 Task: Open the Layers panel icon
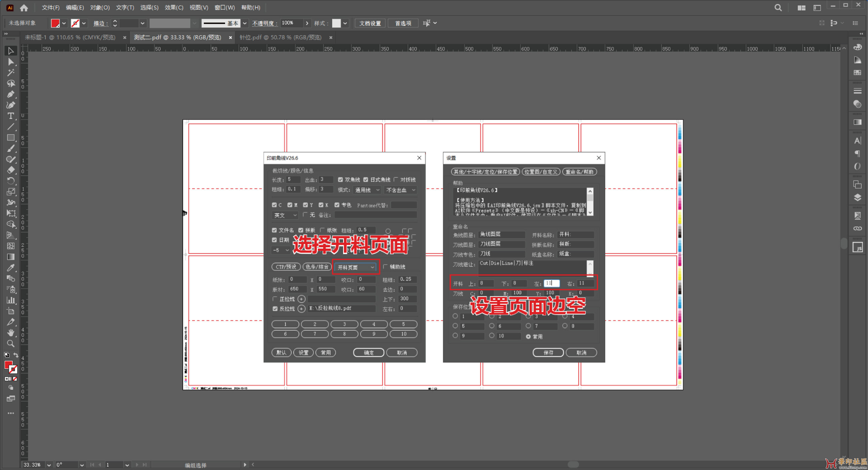[x=857, y=198]
